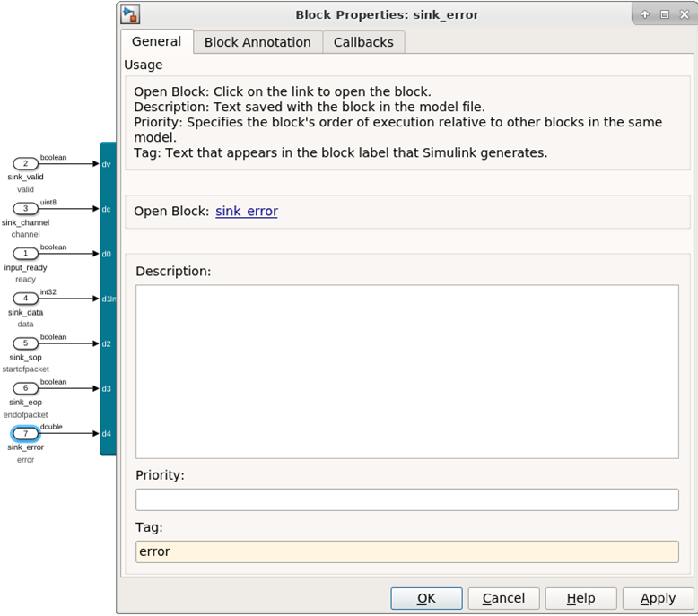Focus the Priority input field
The image size is (698, 616).
point(407,499)
